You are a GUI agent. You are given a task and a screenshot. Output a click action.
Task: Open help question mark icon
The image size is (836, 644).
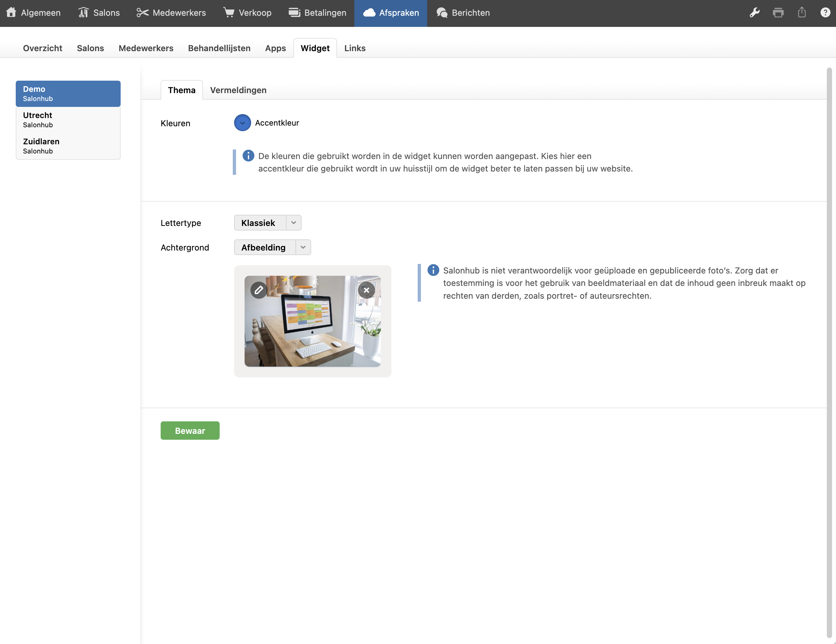pos(825,13)
